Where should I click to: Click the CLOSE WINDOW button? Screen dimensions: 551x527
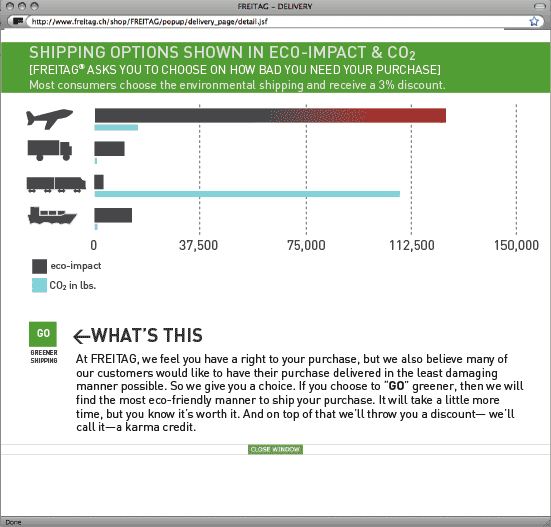pos(275,449)
